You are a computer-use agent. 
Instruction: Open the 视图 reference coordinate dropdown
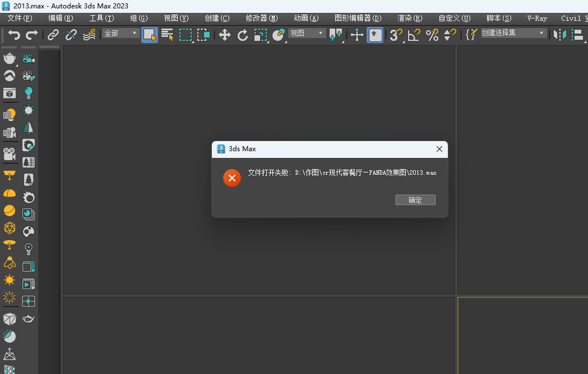click(x=307, y=34)
